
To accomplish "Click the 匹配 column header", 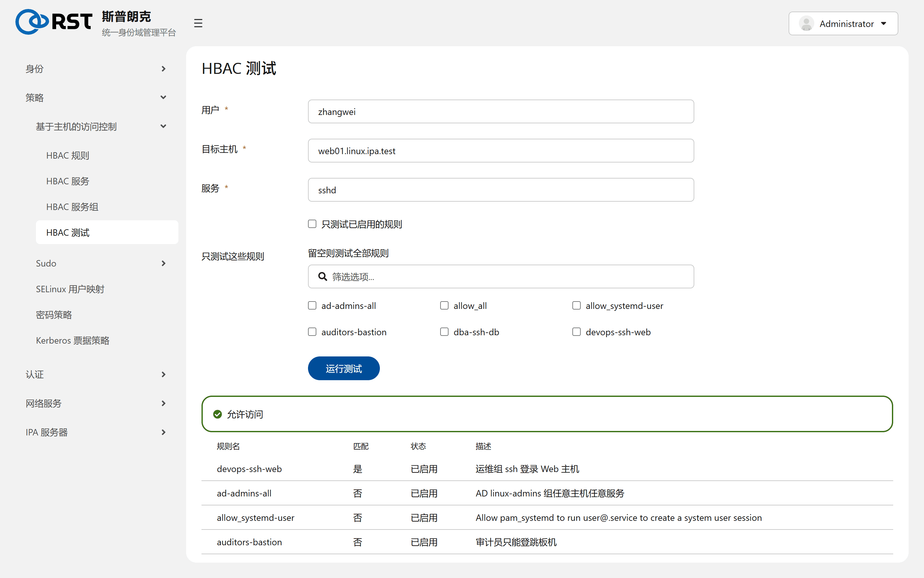I will 361,446.
